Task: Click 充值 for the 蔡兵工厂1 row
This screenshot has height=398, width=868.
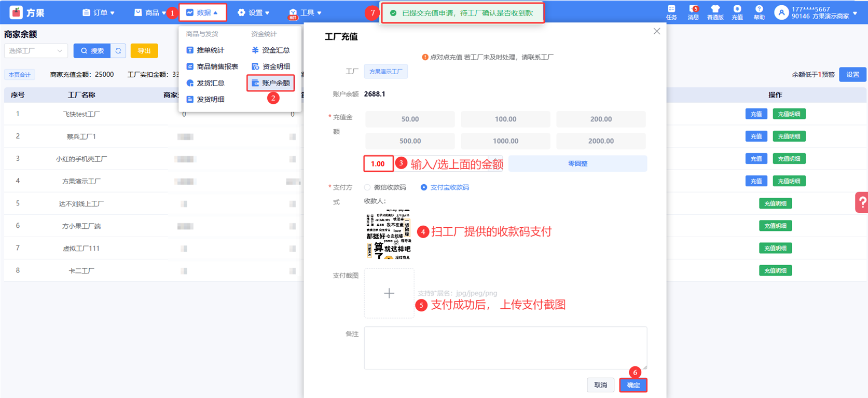Action: (756, 136)
